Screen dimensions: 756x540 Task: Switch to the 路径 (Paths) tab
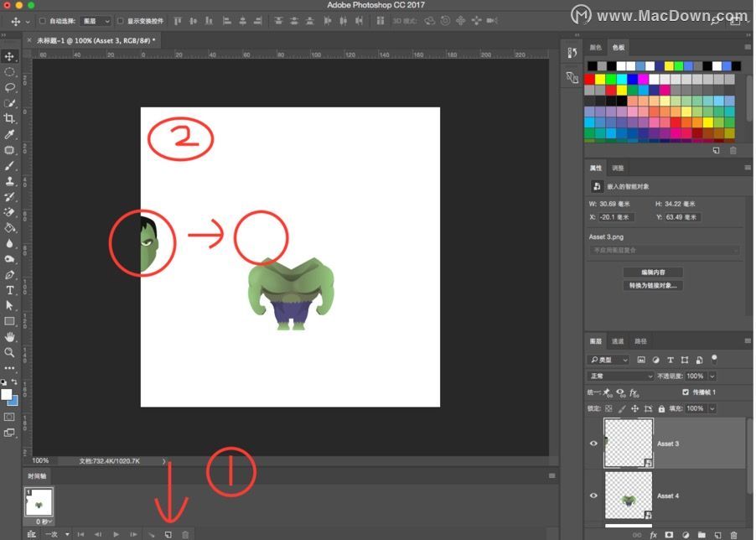[x=641, y=341]
